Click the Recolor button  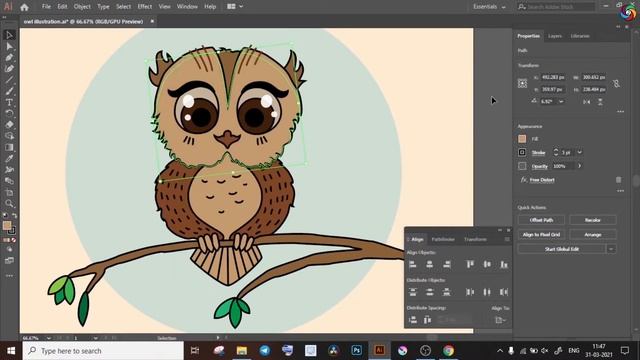pos(593,220)
